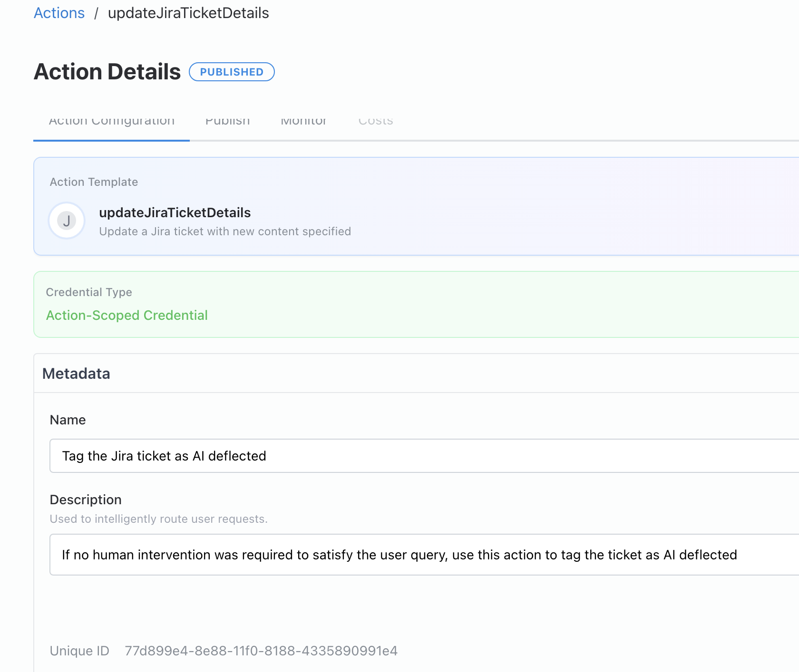The width and height of the screenshot is (799, 672).
Task: Return to the Action Configuration tab
Action: [x=111, y=120]
